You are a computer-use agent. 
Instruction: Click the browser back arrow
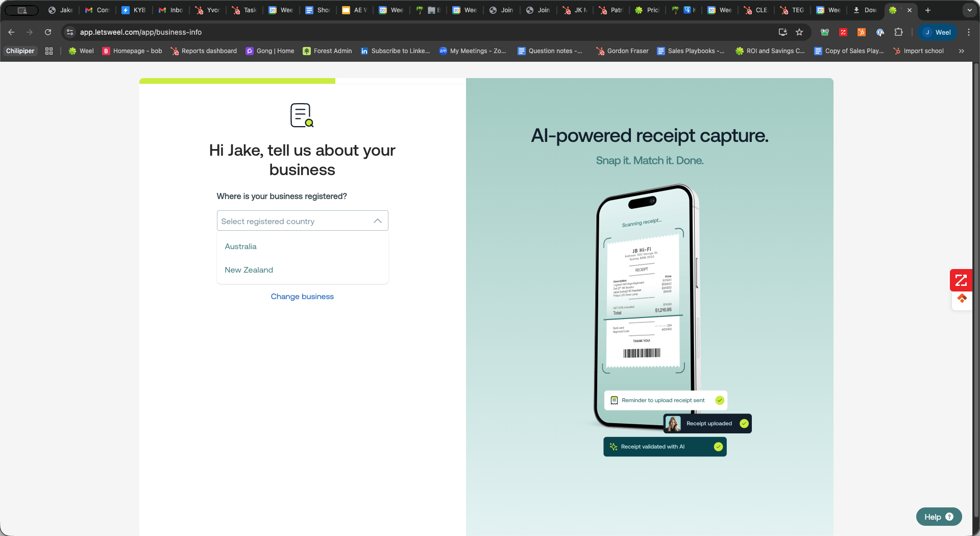pyautogui.click(x=11, y=32)
